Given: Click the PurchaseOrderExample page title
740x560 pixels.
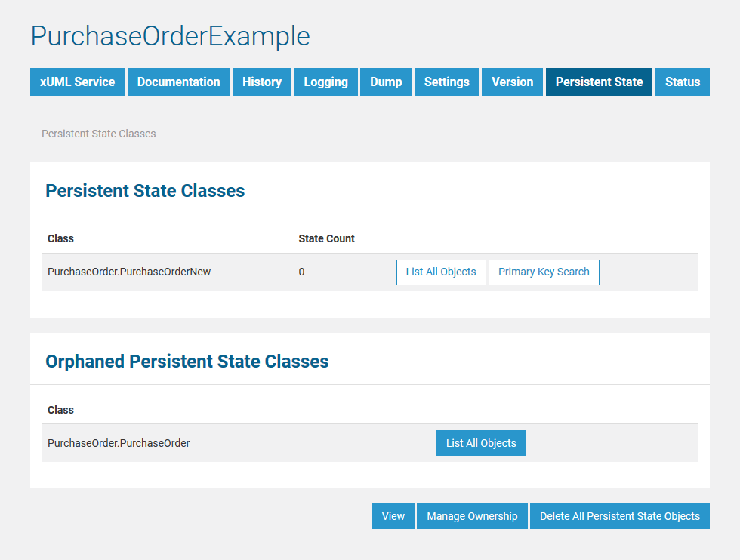Looking at the screenshot, I should point(170,36).
